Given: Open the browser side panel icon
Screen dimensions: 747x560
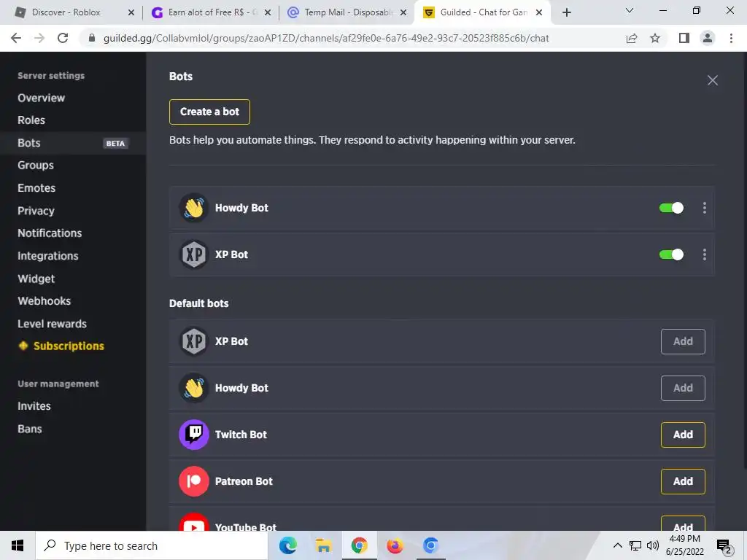Looking at the screenshot, I should coord(684,38).
